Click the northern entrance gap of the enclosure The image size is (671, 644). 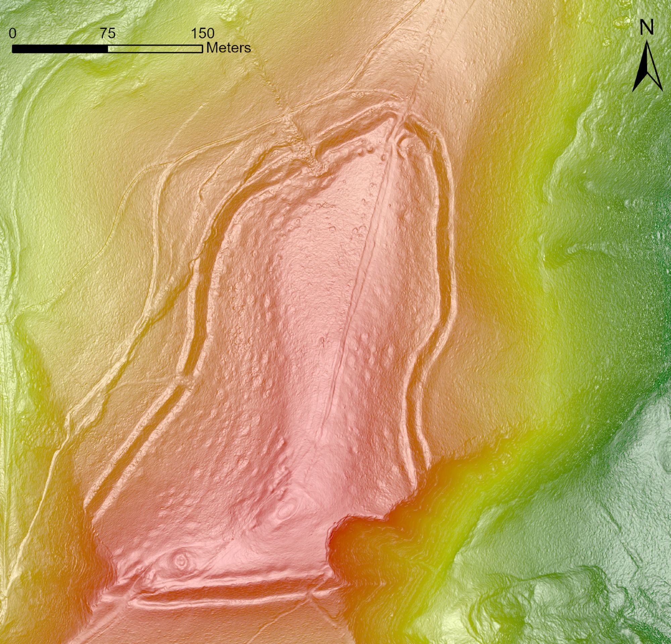(x=401, y=120)
